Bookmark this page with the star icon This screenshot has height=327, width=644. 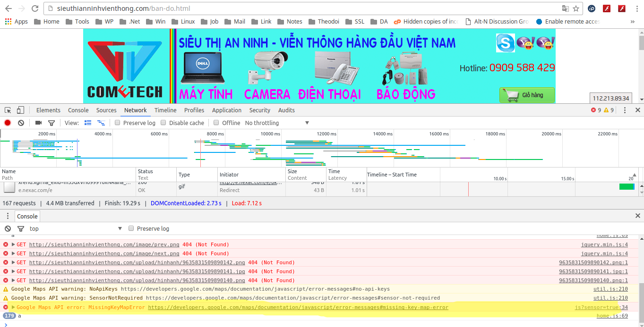pyautogui.click(x=576, y=8)
